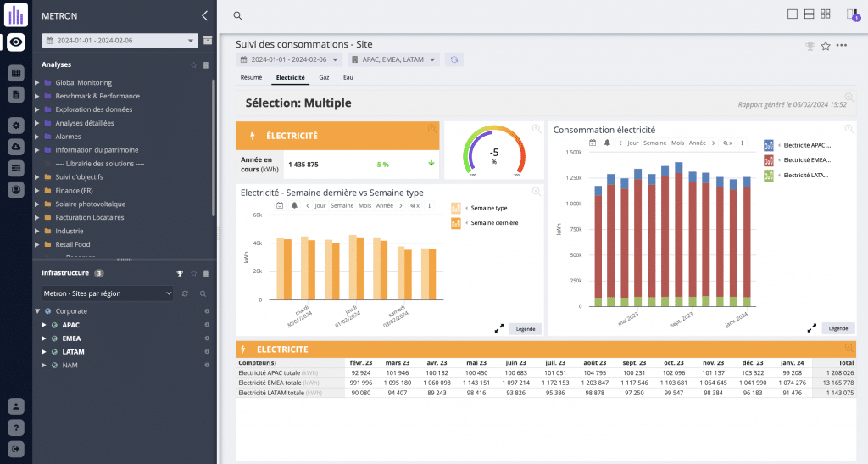Open the METRON bar-chart logo home
The height and width of the screenshot is (464, 868).
point(16,14)
